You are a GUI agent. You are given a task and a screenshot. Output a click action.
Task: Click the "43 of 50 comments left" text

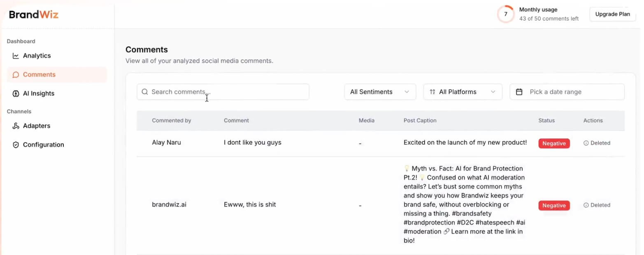549,19
